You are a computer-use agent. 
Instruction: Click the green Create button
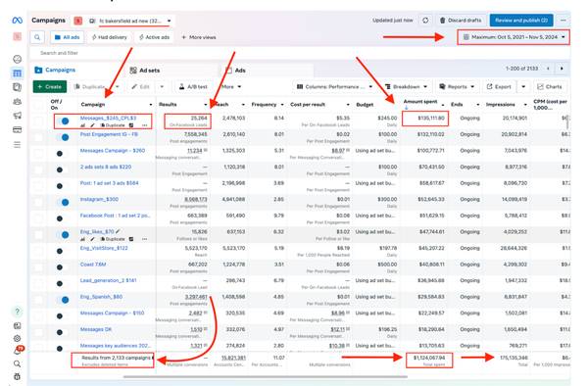(50, 87)
